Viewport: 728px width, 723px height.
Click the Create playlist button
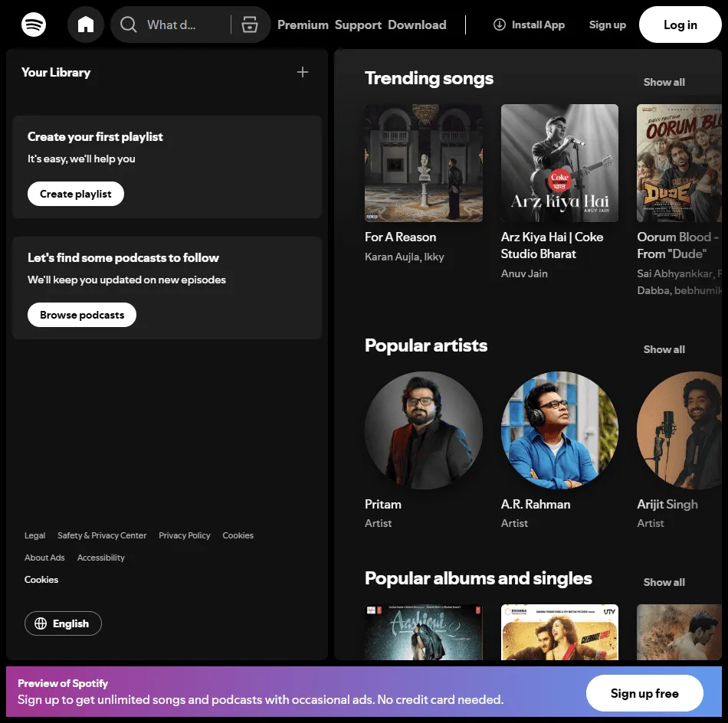(x=76, y=194)
